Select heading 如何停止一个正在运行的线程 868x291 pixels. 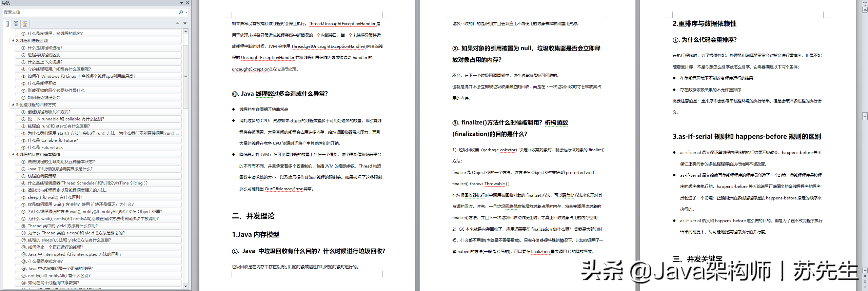98,247
